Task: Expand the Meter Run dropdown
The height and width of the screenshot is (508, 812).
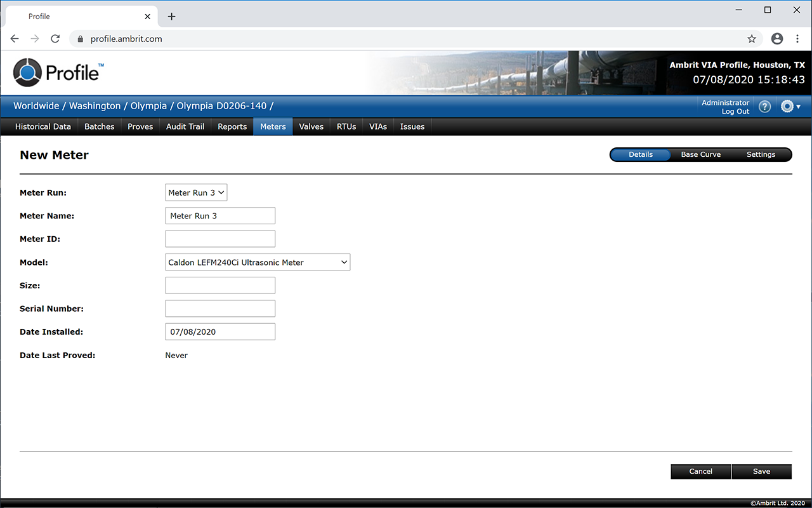Action: coord(196,192)
